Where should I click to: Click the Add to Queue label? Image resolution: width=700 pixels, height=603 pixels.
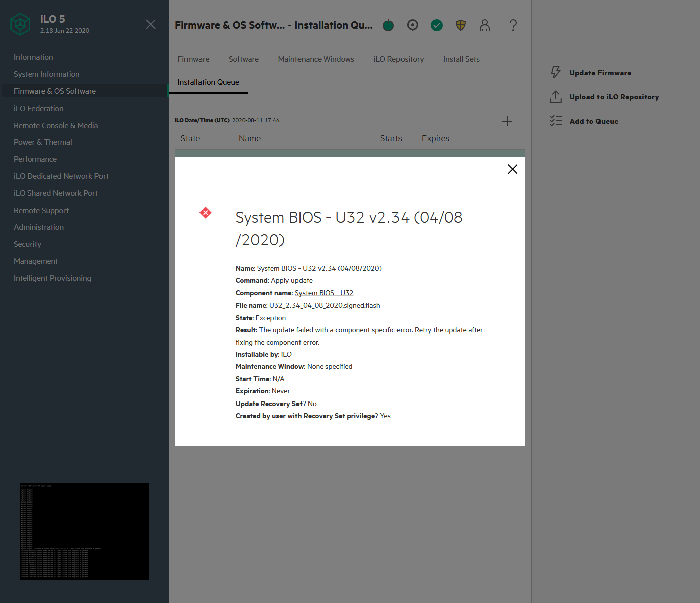tap(594, 121)
